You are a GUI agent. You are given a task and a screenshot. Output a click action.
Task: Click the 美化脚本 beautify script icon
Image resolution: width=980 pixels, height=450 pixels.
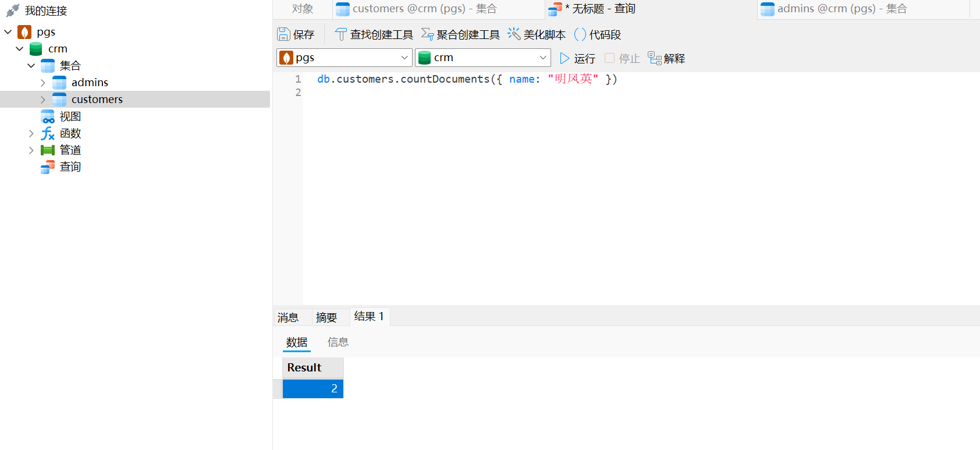[x=514, y=34]
